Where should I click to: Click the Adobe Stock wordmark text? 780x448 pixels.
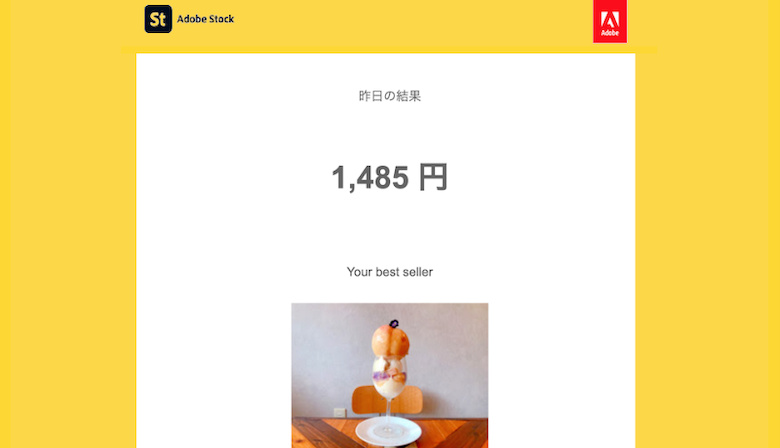pyautogui.click(x=205, y=19)
